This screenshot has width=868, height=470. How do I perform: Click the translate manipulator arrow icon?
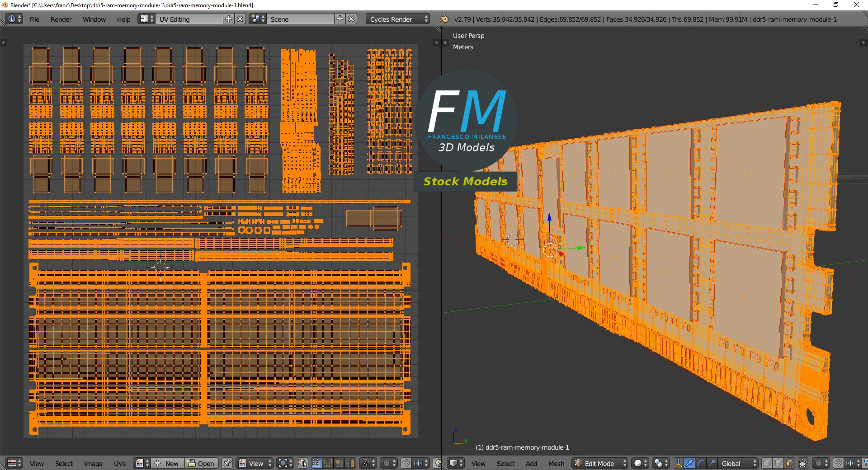click(689, 463)
